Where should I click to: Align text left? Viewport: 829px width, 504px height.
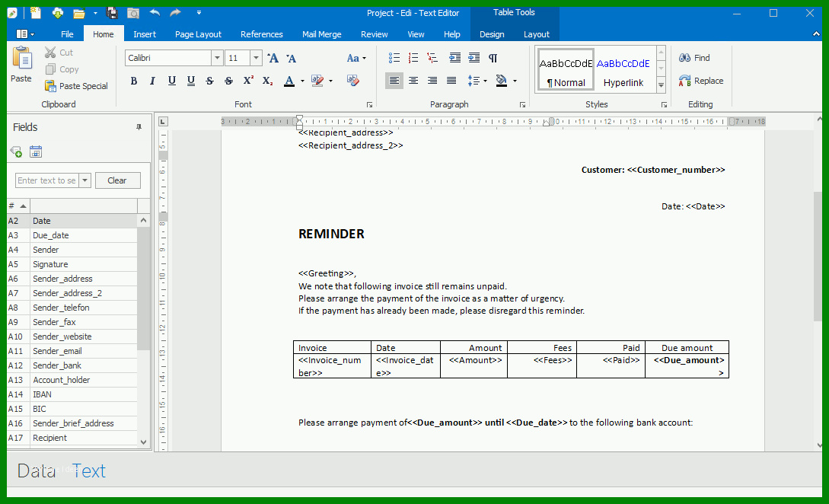coord(394,81)
